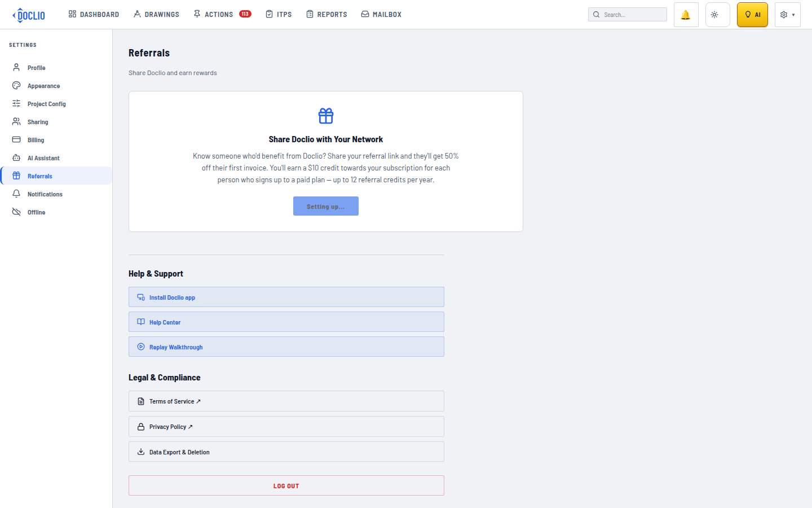Open Offline settings
Image resolution: width=812 pixels, height=508 pixels.
point(56,212)
